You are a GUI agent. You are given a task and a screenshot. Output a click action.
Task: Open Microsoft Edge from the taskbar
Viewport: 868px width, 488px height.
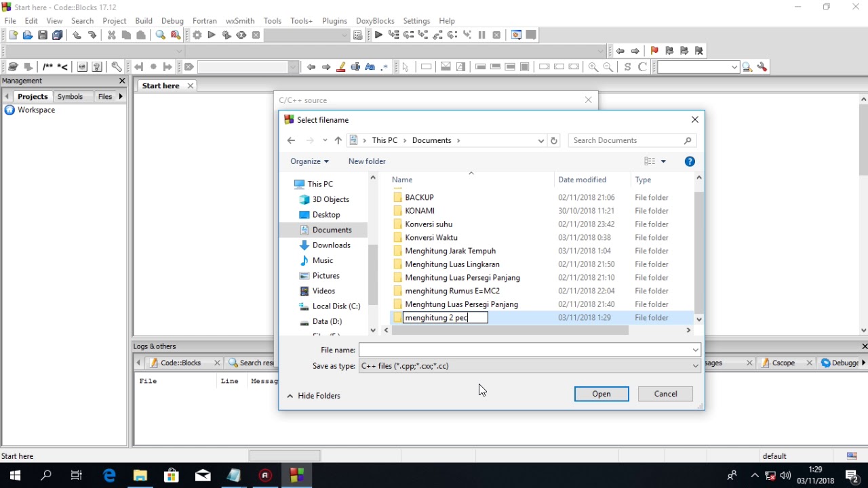(x=109, y=475)
